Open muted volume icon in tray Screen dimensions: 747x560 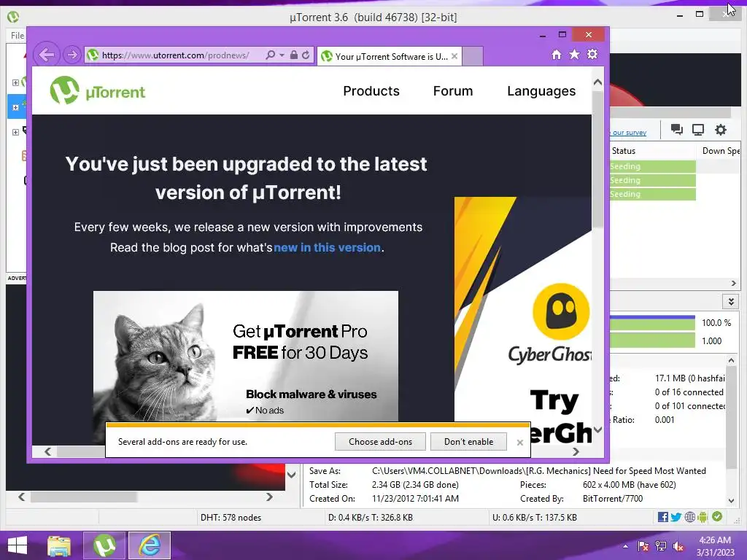(678, 547)
